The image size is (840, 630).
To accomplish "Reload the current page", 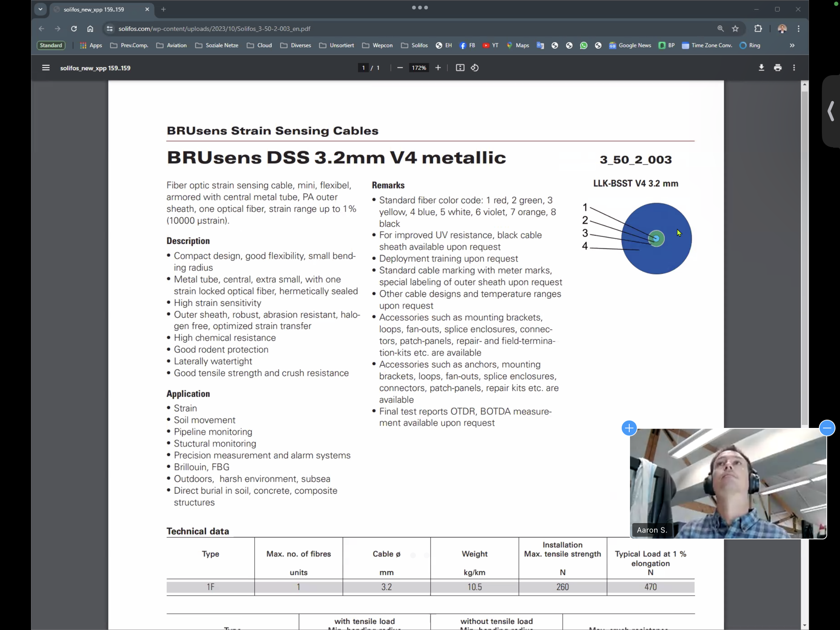I will 74,29.
